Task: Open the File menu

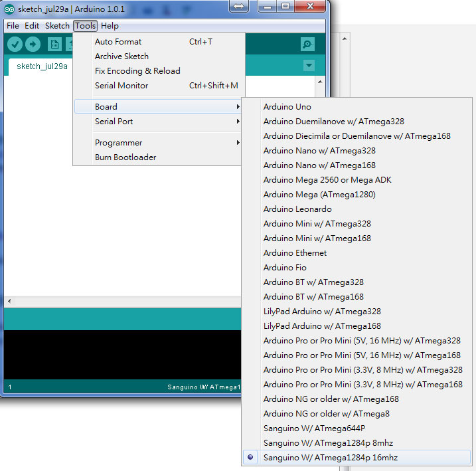Action: pyautogui.click(x=13, y=26)
